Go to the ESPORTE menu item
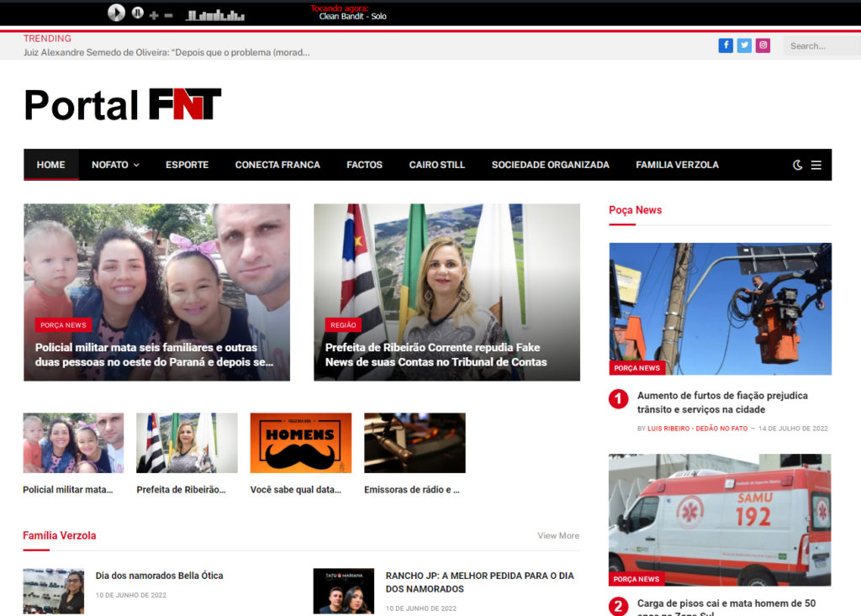Viewport: 861px width, 616px height. coord(187,165)
